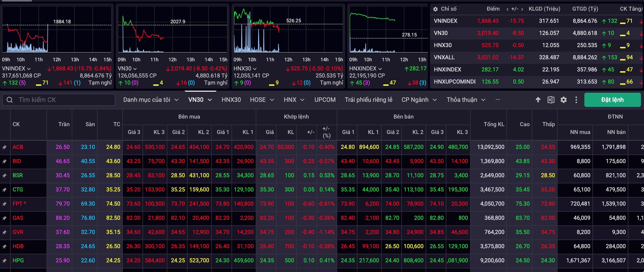
Task: Click the VN30 intraday chart
Action: [173, 30]
